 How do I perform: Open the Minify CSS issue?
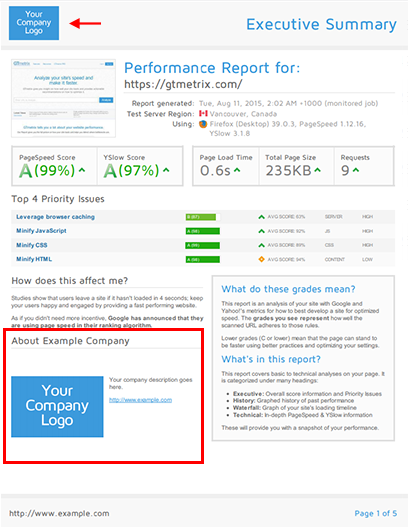click(32, 245)
